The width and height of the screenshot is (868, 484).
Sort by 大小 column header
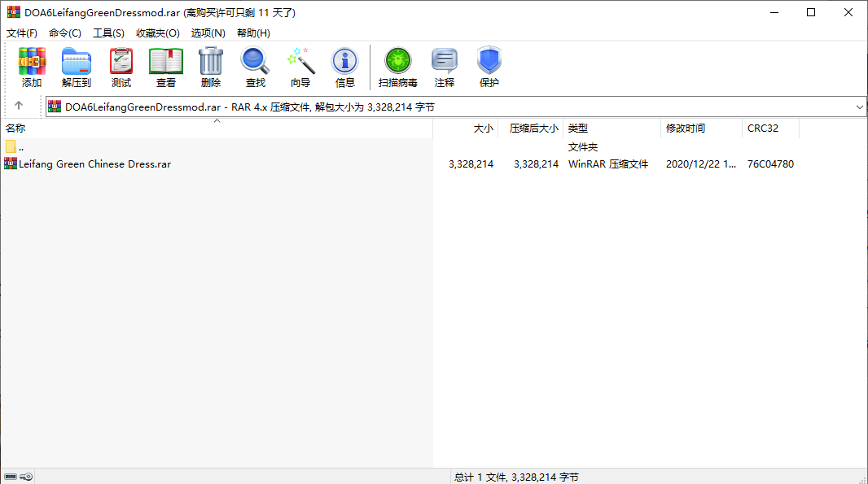(x=466, y=128)
